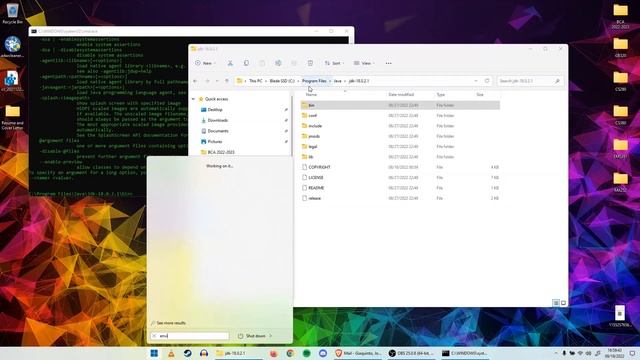Screen dimensions: 640x360
Task: Go back with the Explorer back arrow
Action: [196, 81]
